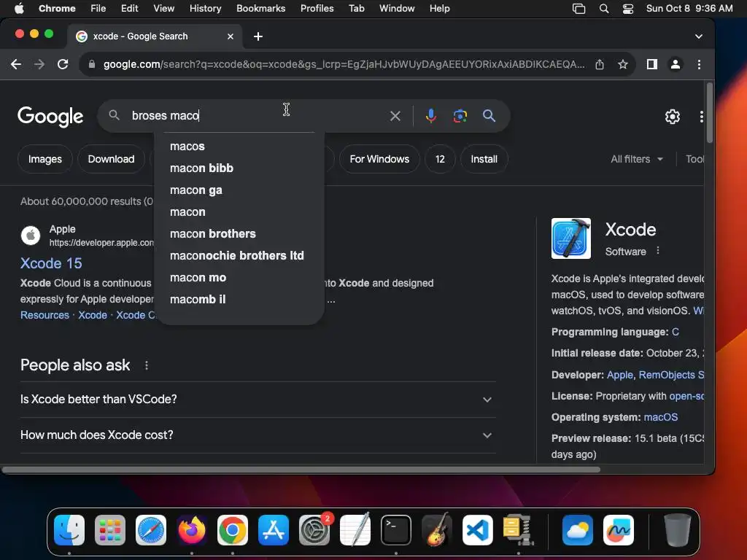Apply the Install filter chip
747x560 pixels.
484,159
